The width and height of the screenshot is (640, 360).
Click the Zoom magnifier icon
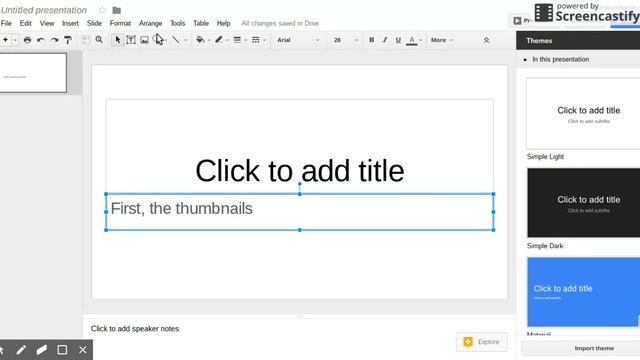[x=99, y=40]
